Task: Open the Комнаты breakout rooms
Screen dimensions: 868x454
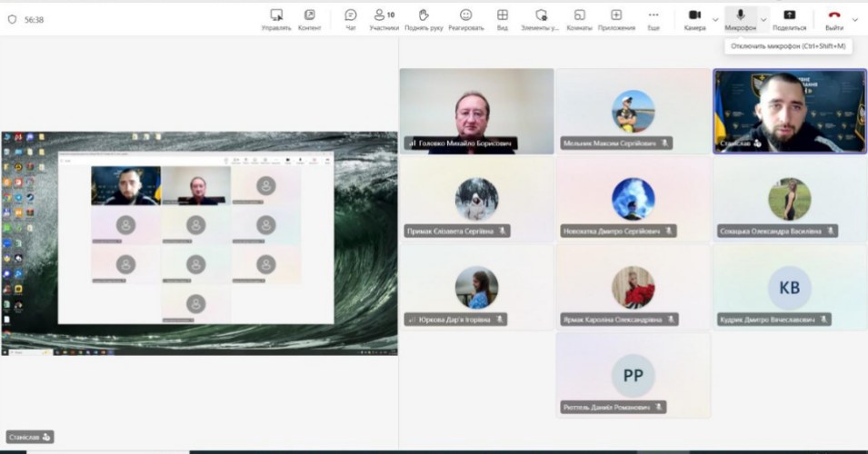Action: point(579,20)
